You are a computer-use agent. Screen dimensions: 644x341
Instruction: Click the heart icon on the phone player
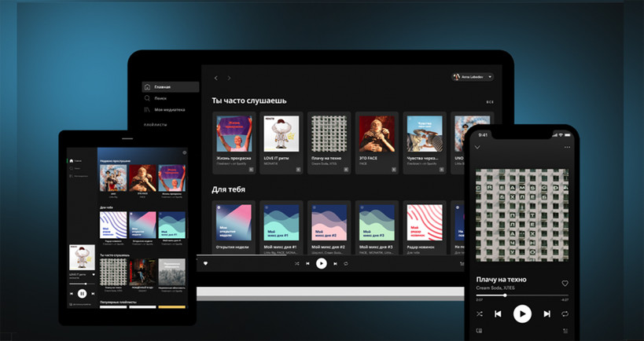coord(565,283)
